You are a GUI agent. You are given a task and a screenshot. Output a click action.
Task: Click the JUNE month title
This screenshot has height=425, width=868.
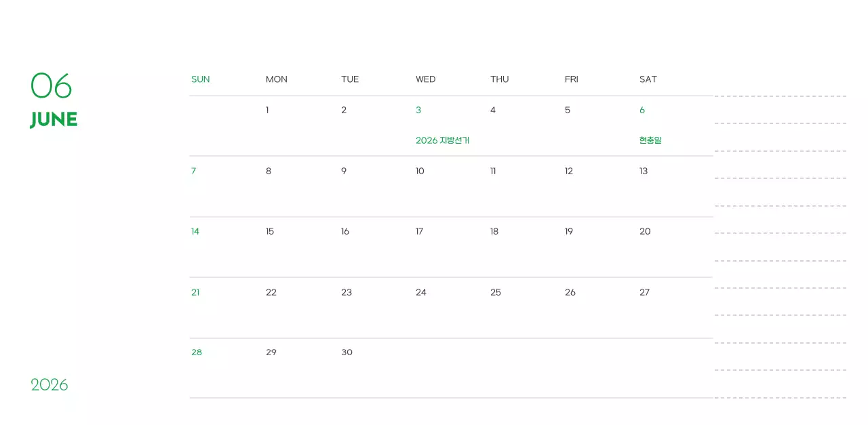54,120
